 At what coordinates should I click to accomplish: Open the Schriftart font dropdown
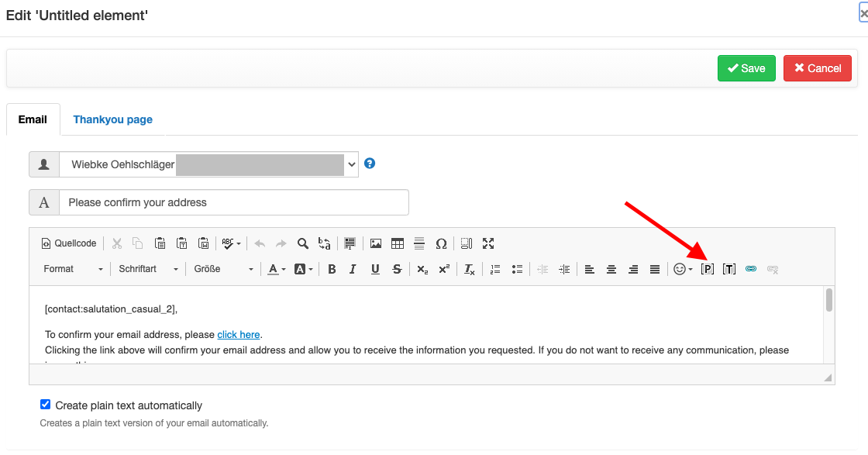click(148, 269)
